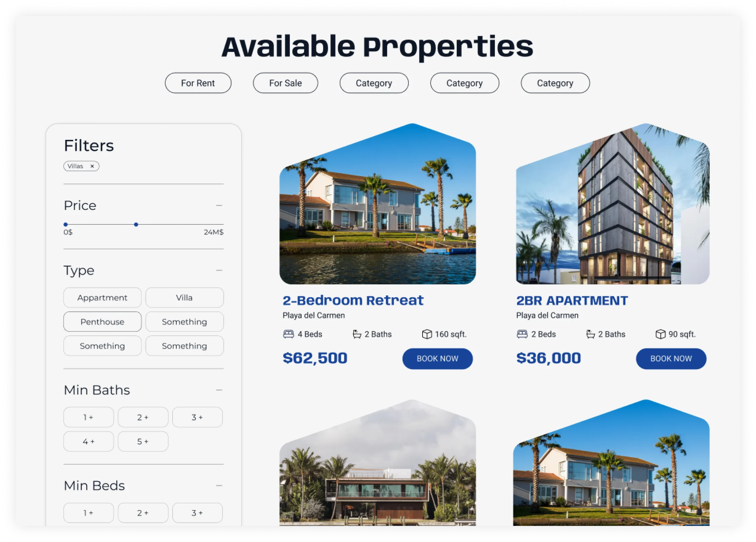Select the For Sale tab
Image resolution: width=756 pixels, height=542 pixels.
coord(286,82)
